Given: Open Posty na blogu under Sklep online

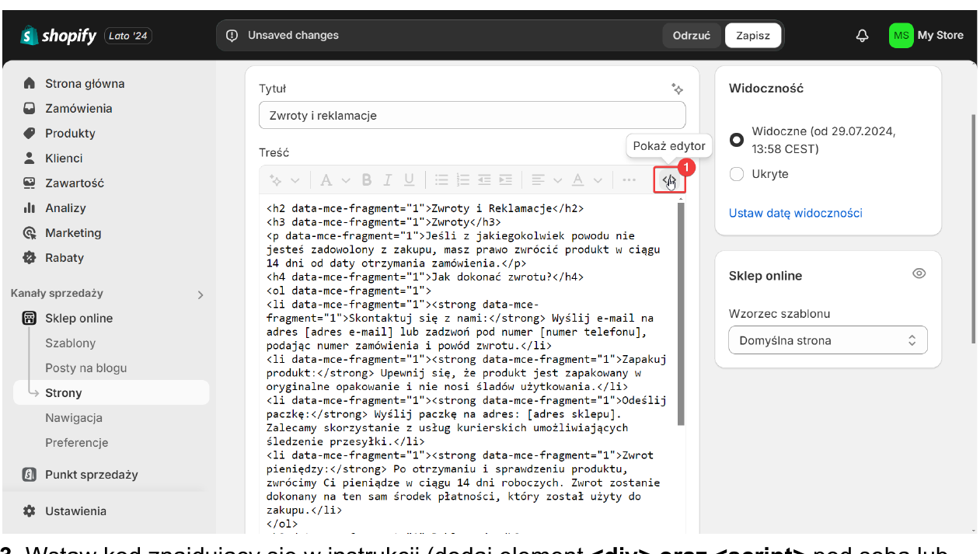Looking at the screenshot, I should pyautogui.click(x=85, y=368).
